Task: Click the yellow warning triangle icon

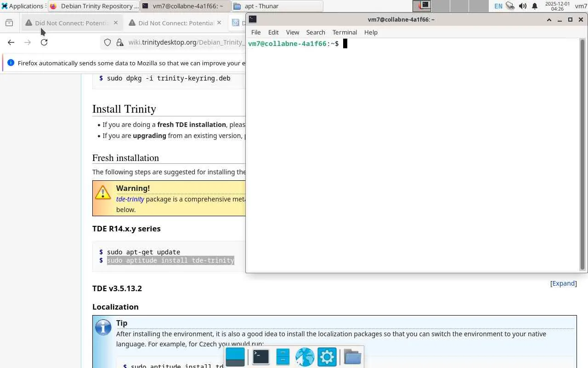Action: pyautogui.click(x=103, y=192)
